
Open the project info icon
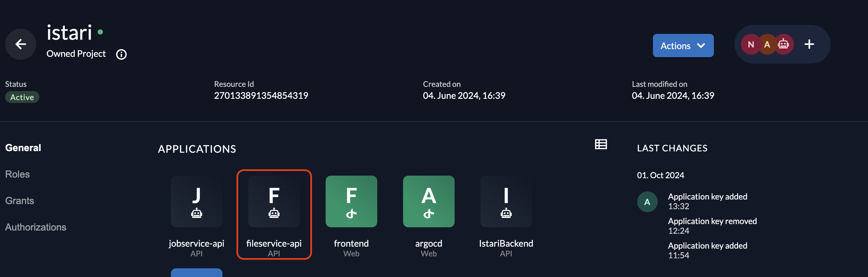[121, 54]
